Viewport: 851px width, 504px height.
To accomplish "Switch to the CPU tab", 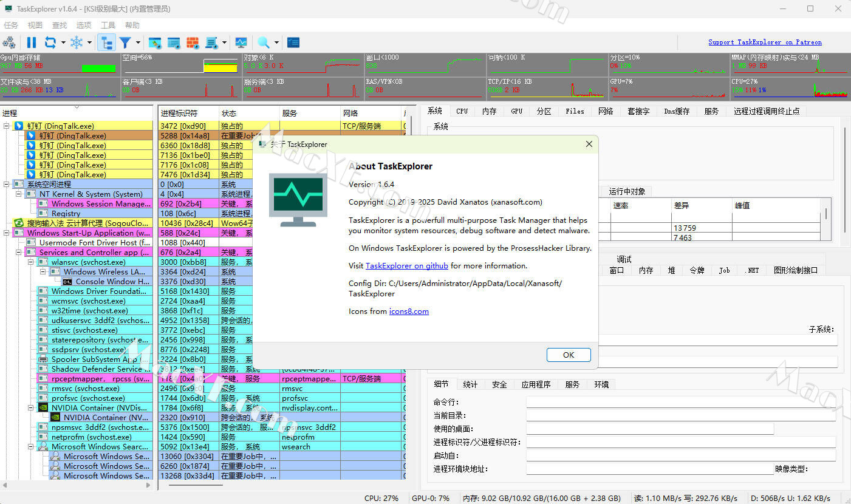I will [x=462, y=111].
